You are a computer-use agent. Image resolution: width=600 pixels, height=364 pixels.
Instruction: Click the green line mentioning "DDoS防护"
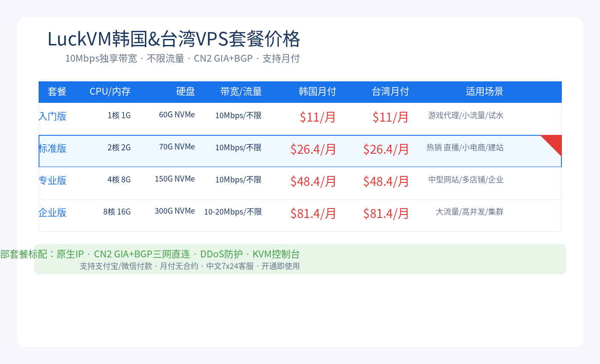(150, 254)
